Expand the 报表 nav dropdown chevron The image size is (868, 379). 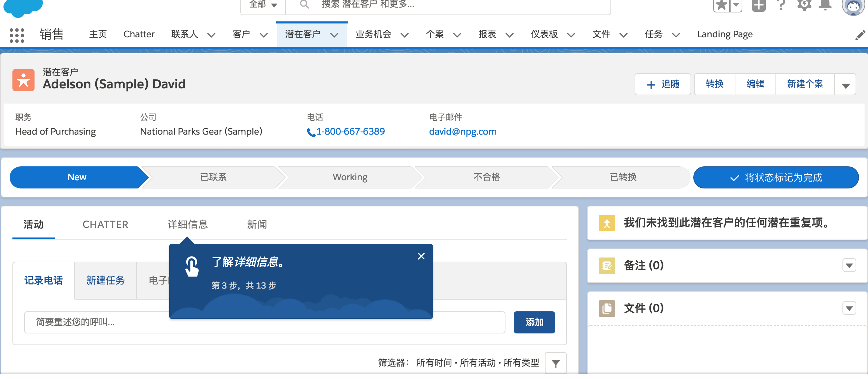click(510, 35)
